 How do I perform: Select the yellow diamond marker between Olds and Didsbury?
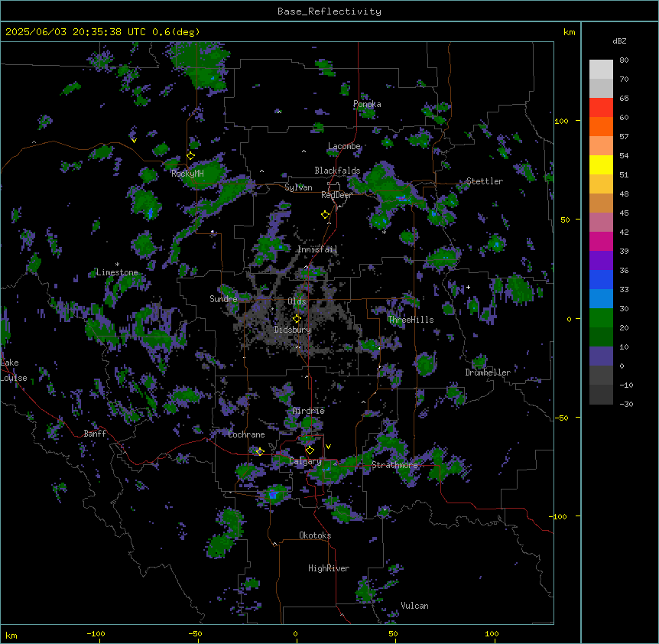coord(297,319)
